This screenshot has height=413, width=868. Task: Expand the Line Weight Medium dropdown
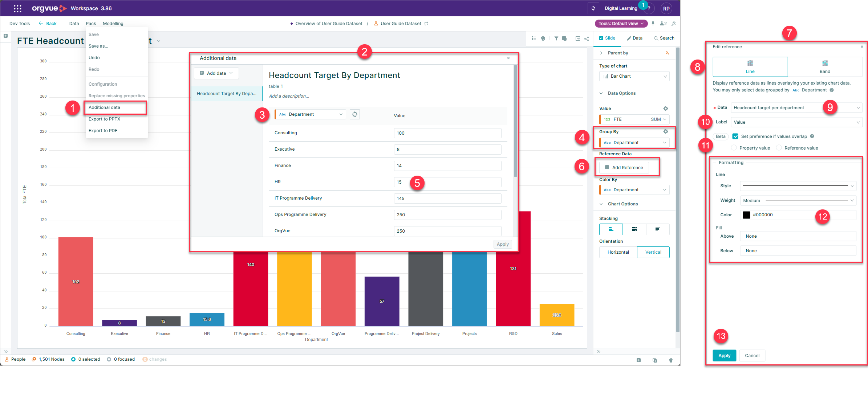coord(798,200)
